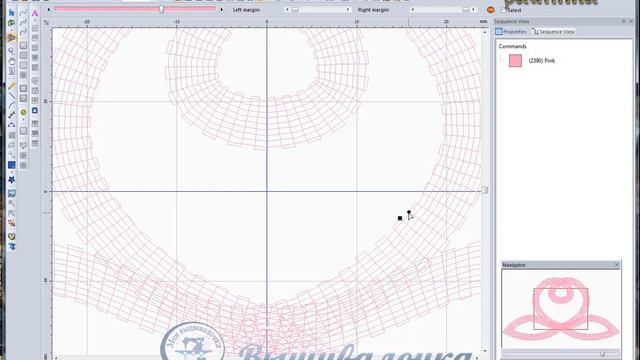640x360 pixels.
Task: Choose the magnifier Zoom tool
Action: [11, 51]
